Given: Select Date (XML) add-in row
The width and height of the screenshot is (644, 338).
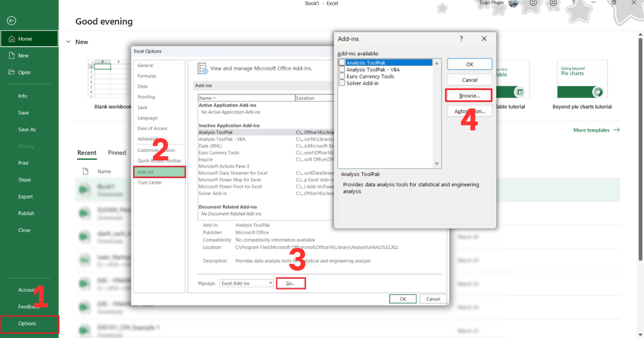Looking at the screenshot, I should [x=266, y=146].
